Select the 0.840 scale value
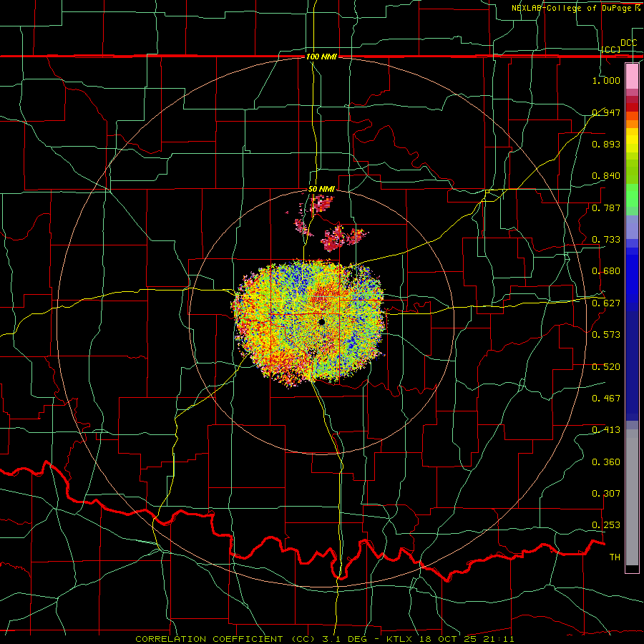This screenshot has height=644, width=644. [x=606, y=176]
